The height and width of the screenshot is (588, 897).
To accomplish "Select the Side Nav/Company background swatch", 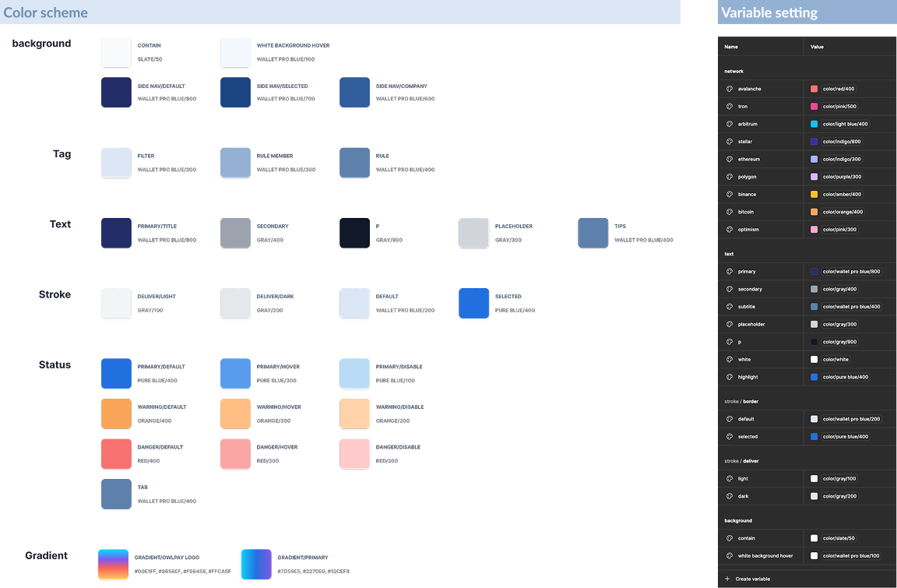I will [x=354, y=93].
